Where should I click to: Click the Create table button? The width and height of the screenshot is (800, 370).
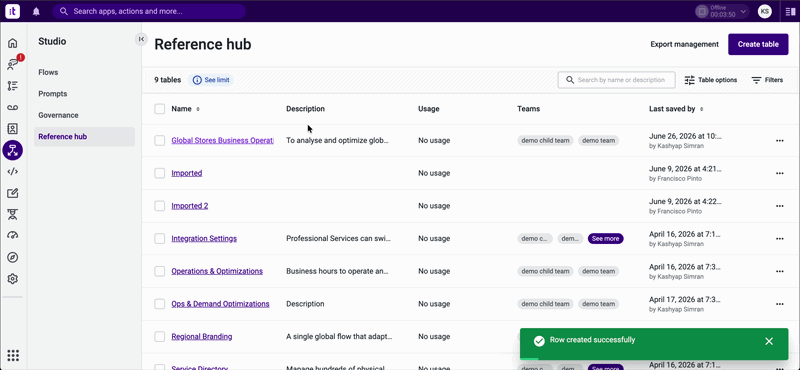(758, 44)
